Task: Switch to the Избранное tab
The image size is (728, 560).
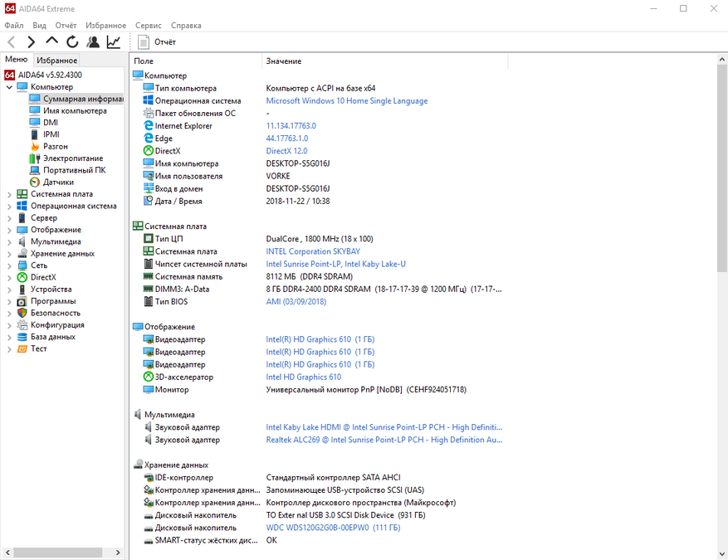Action: point(56,61)
